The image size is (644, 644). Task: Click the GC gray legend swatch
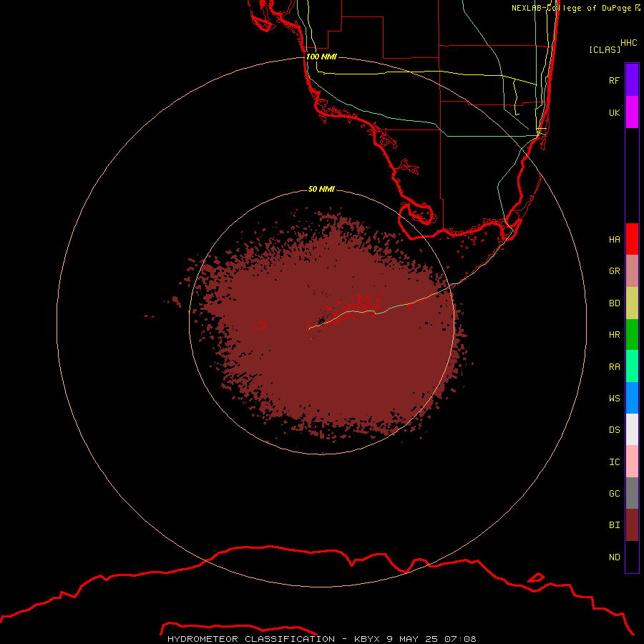click(x=632, y=493)
